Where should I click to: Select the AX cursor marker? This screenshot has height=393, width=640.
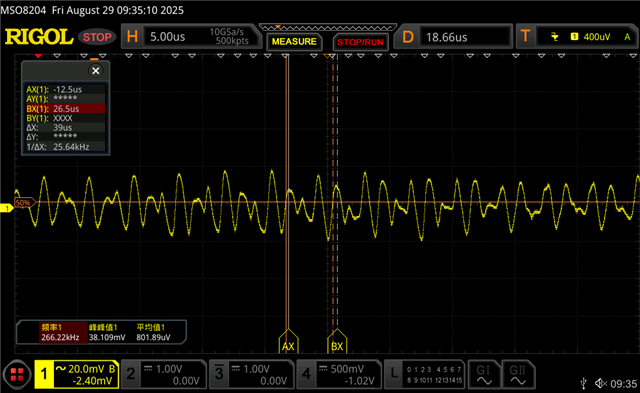click(x=288, y=342)
